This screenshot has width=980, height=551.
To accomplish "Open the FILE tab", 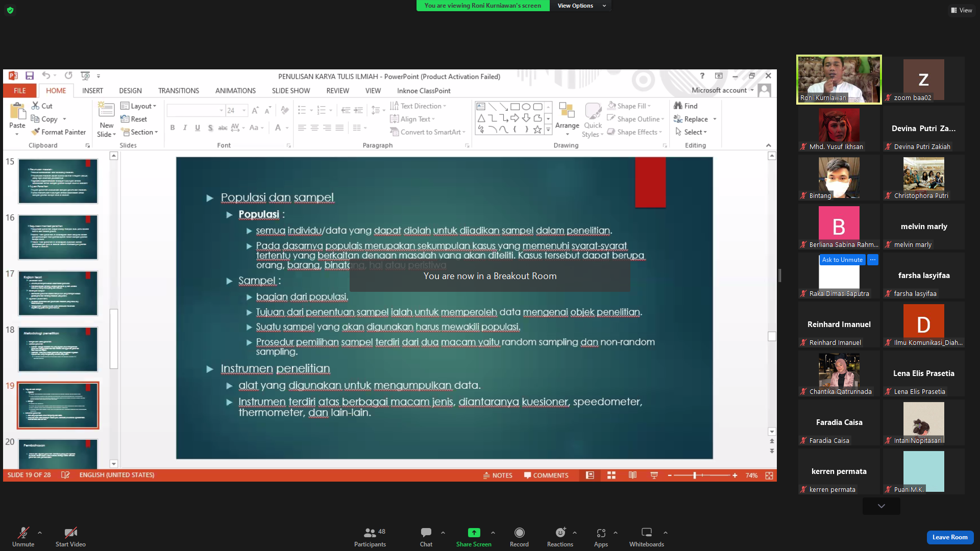I will pos(20,90).
